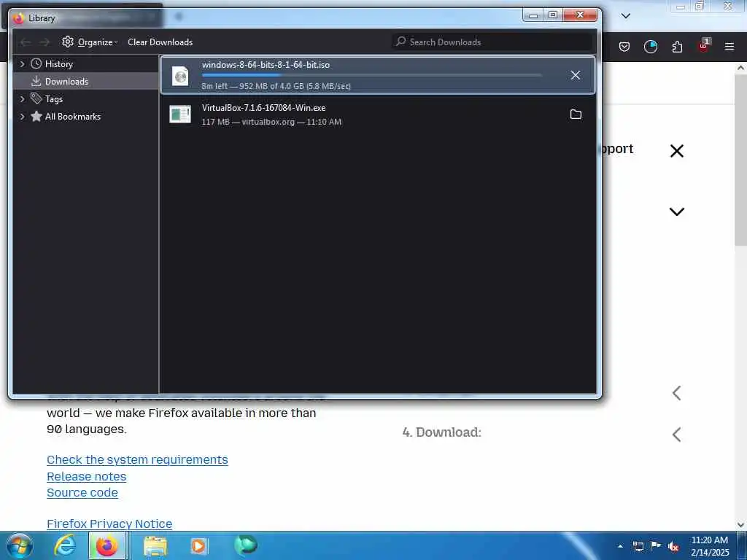Open the List all tabs dropdown

626,16
